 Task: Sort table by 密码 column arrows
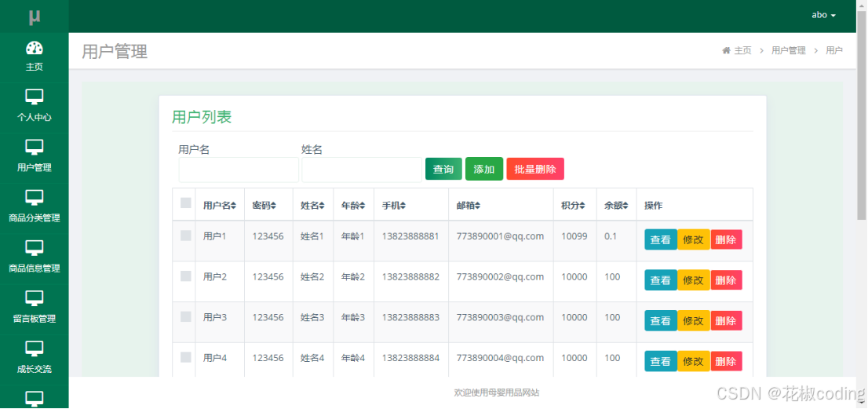point(273,206)
